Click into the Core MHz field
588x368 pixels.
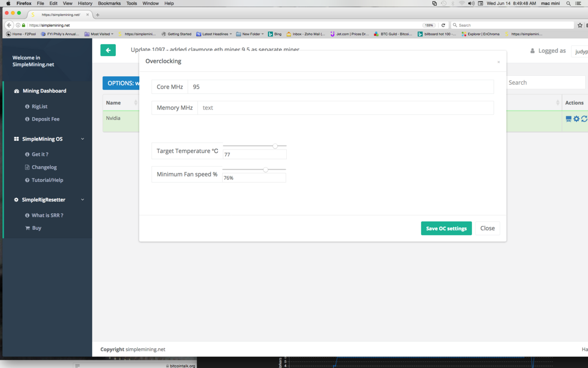tap(340, 86)
